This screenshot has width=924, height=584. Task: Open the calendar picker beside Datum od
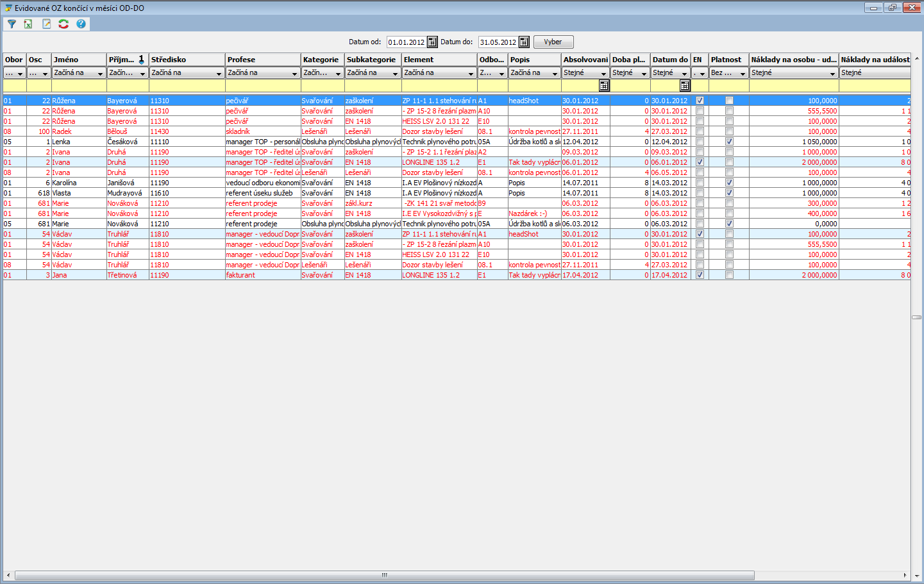[432, 42]
